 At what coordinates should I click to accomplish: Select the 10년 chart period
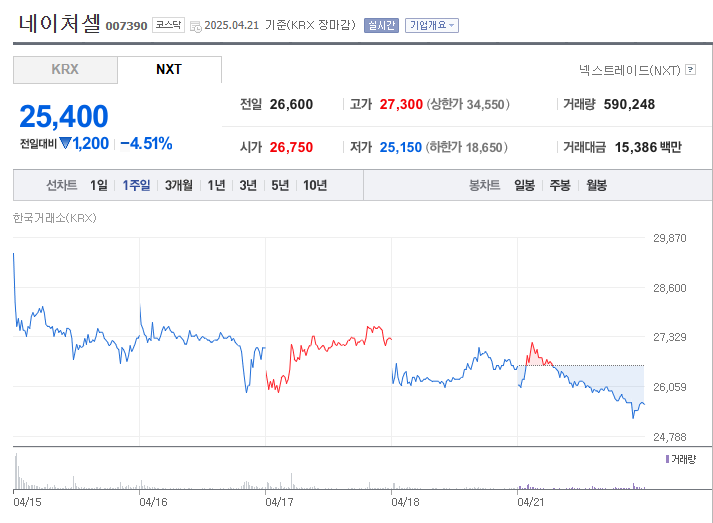(315, 185)
